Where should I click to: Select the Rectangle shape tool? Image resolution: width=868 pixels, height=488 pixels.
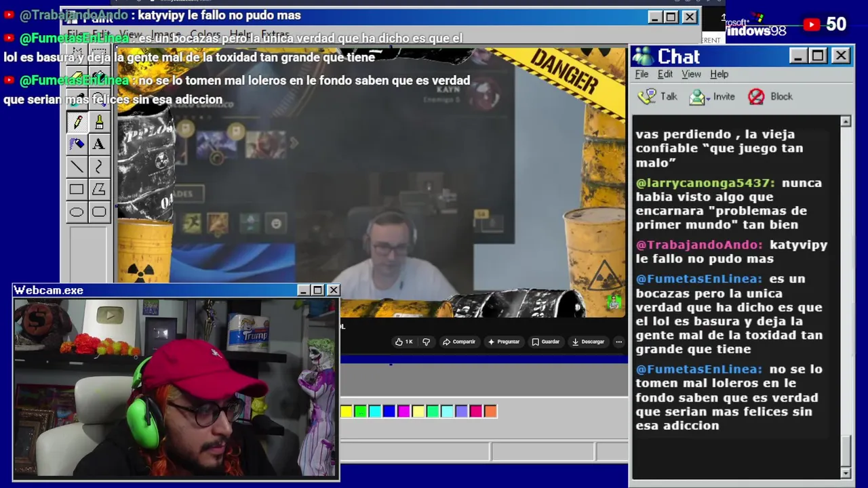pos(77,190)
